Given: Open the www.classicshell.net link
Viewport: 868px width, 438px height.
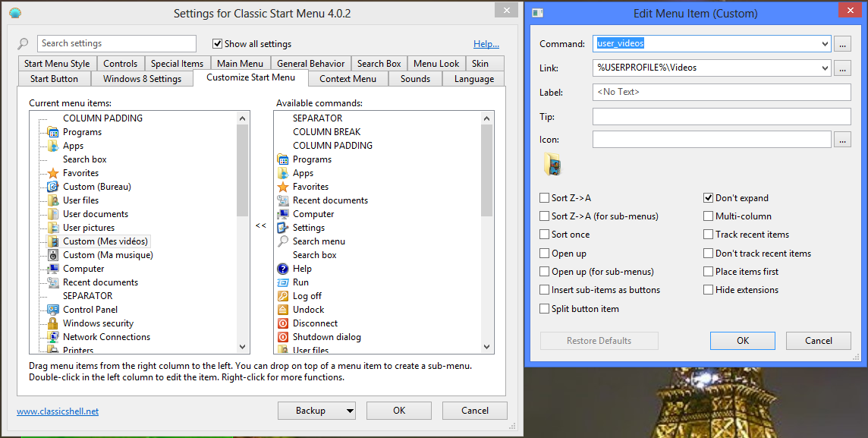Looking at the screenshot, I should pos(58,411).
